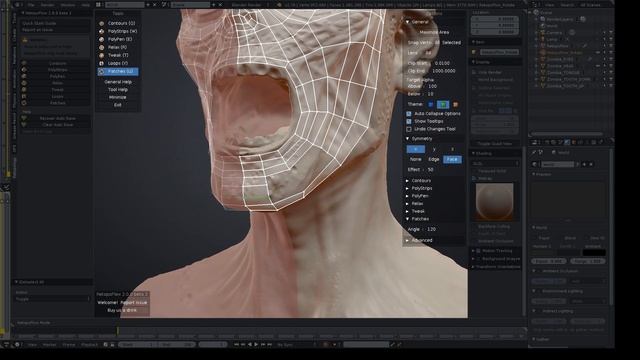Click the Report Issue link in welcome box
This screenshot has width=640, height=360.
coord(134,303)
